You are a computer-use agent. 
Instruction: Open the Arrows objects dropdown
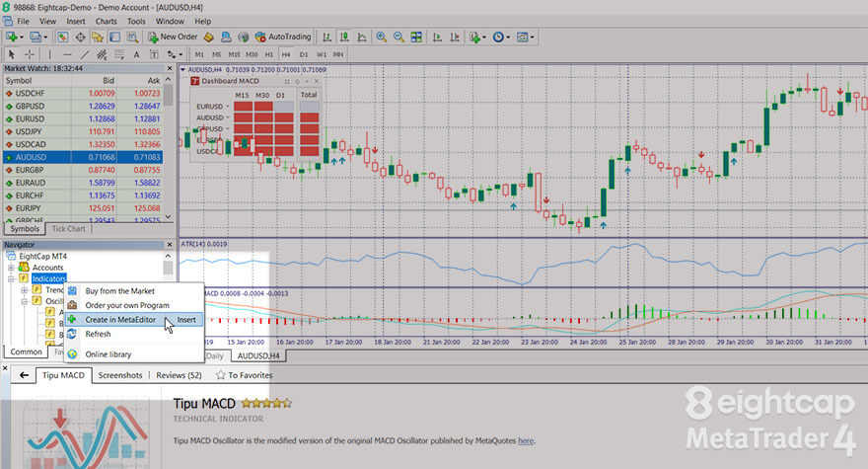[175, 54]
